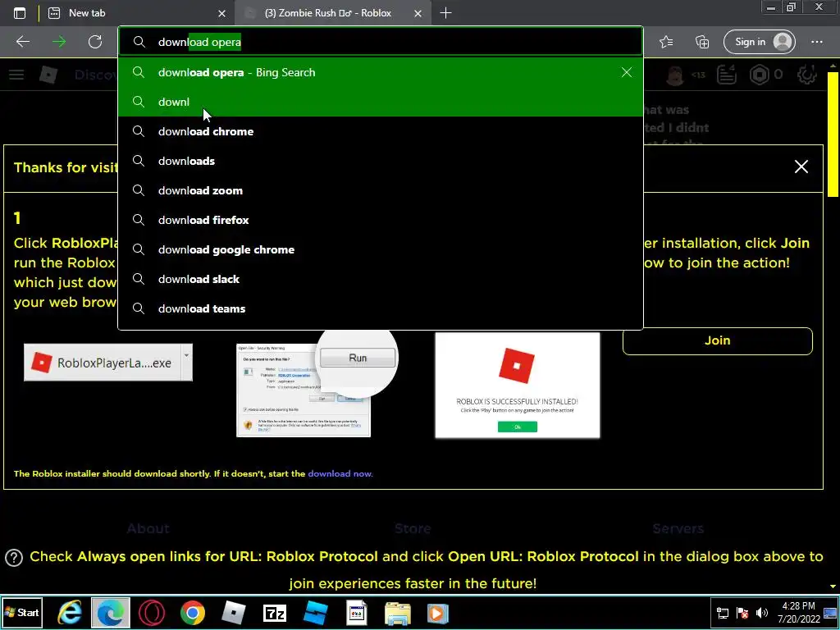Open Roblox Studio taskbar icon
Screen dimensions: 840x630
[x=316, y=613]
